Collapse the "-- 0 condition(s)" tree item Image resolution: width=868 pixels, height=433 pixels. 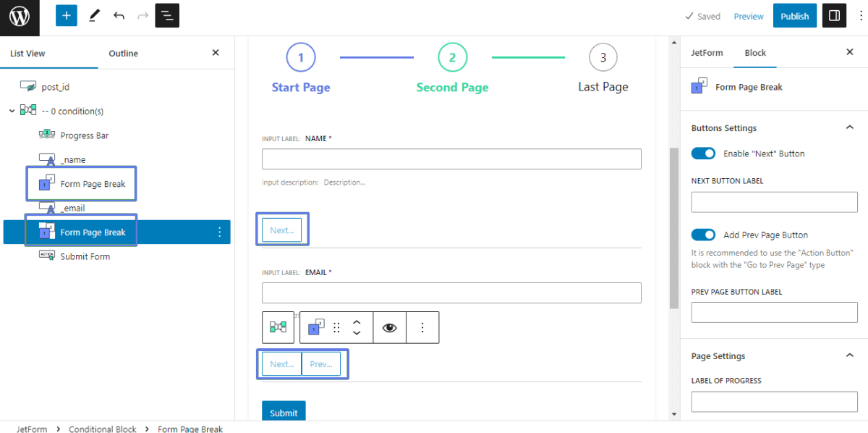tap(12, 110)
